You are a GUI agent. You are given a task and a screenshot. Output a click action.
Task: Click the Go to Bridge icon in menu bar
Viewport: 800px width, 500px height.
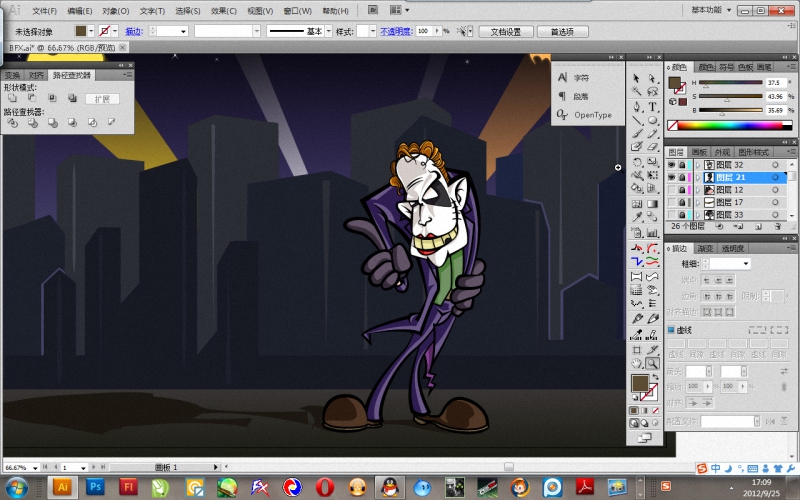coord(373,10)
